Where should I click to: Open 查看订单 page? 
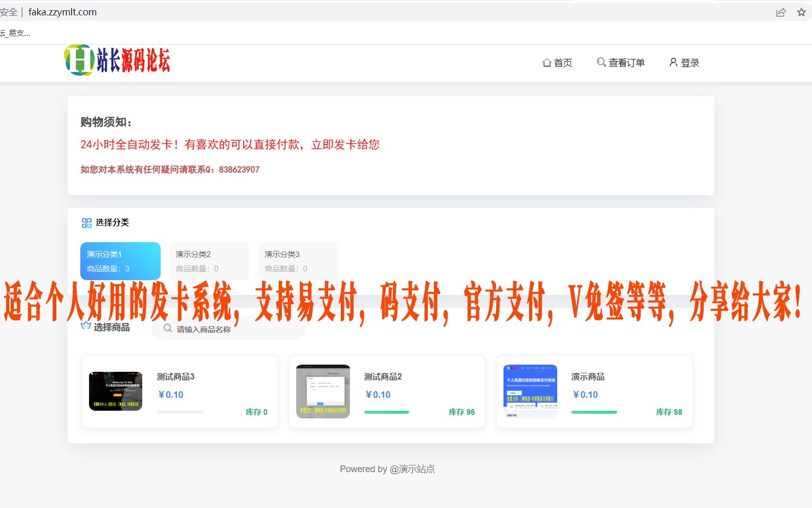click(627, 62)
